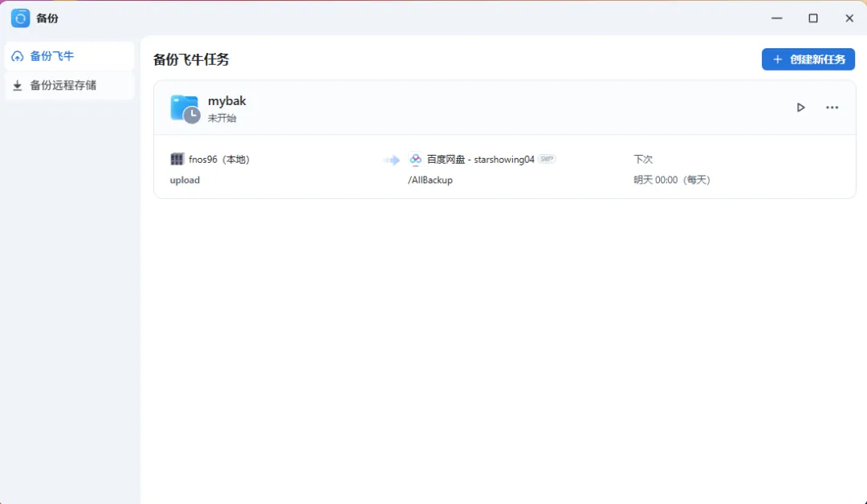Open the 备份飞牛 sidebar tab
867x504 pixels.
pos(69,56)
